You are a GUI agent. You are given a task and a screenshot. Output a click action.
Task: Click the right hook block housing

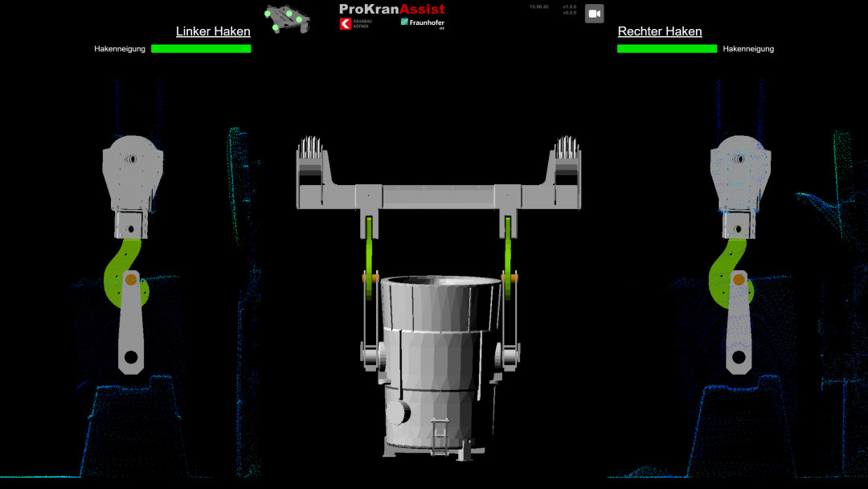pyautogui.click(x=741, y=173)
